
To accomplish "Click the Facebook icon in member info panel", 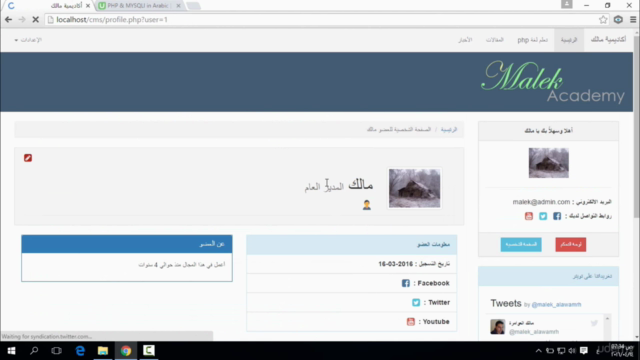I will [x=405, y=283].
